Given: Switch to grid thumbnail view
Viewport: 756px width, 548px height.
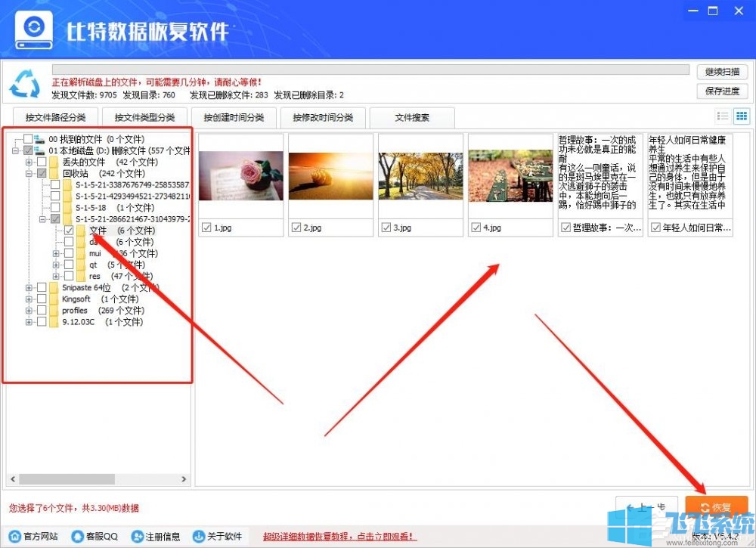Looking at the screenshot, I should tap(742, 116).
